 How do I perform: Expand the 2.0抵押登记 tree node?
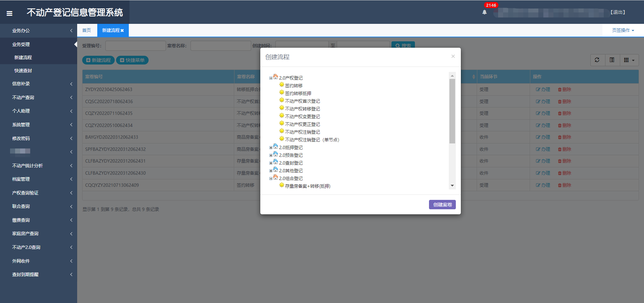coord(271,147)
